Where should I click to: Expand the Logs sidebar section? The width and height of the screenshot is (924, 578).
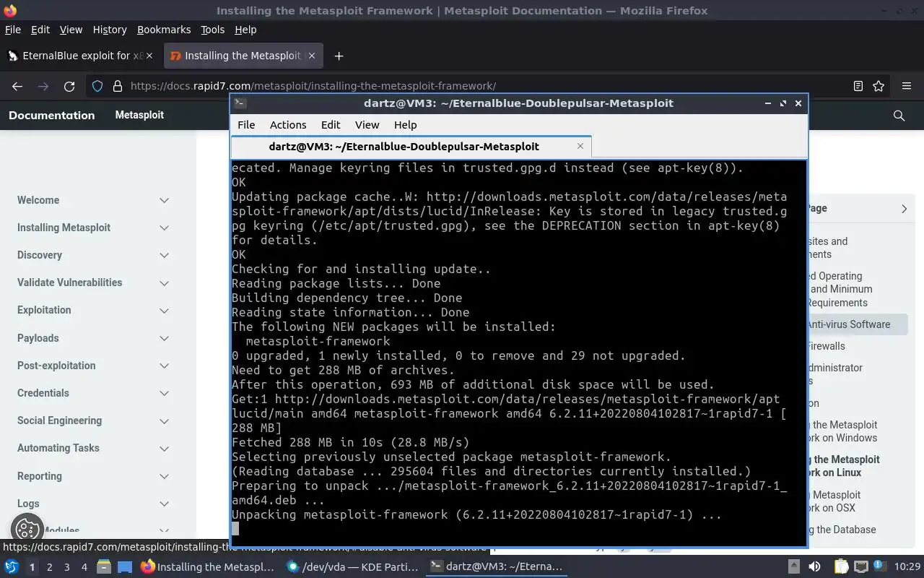tap(164, 504)
